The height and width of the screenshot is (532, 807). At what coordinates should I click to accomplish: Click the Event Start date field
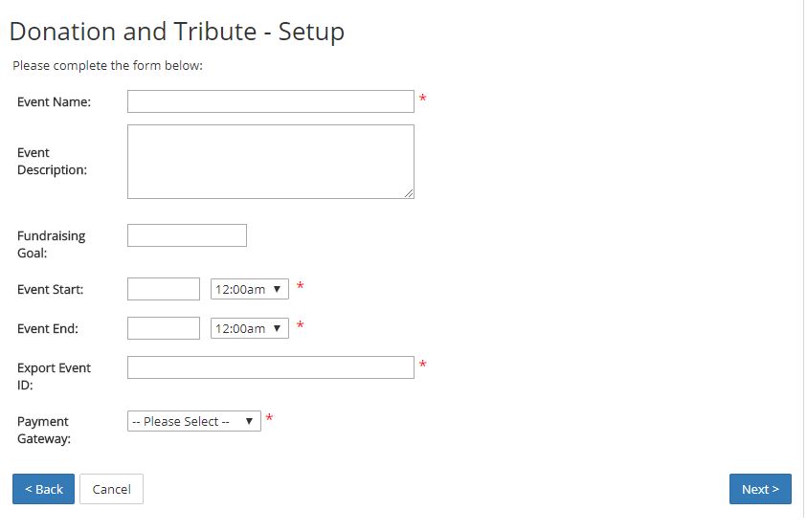click(164, 289)
